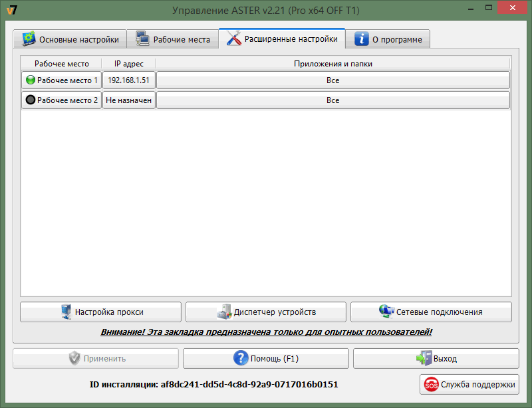Click the Рабочее место column header
Image resolution: width=532 pixels, height=408 pixels.
61,63
